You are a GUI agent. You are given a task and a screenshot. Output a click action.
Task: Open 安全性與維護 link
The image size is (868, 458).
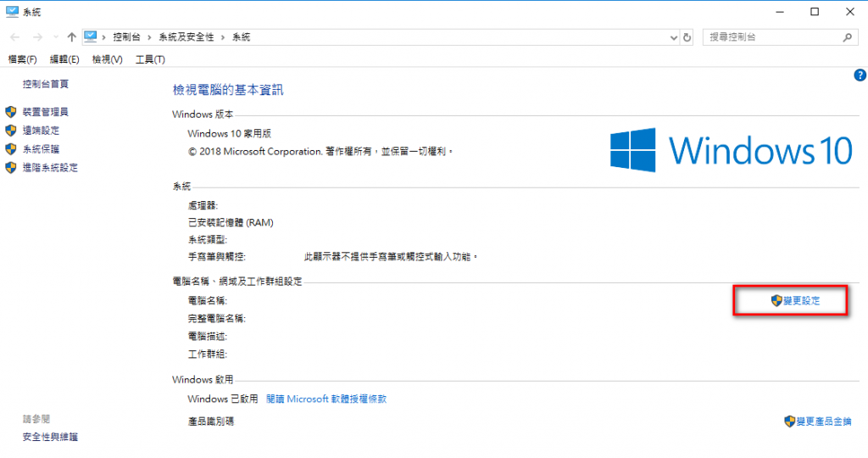[50, 437]
